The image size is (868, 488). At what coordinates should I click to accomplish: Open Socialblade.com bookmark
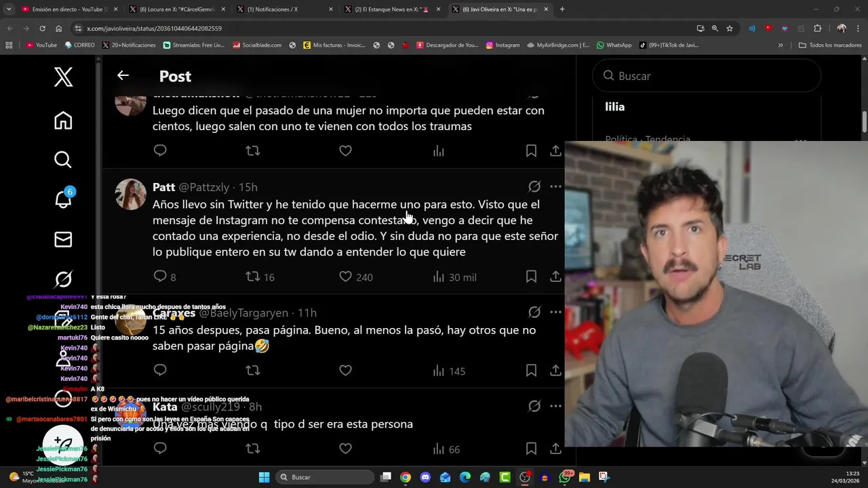pyautogui.click(x=257, y=45)
